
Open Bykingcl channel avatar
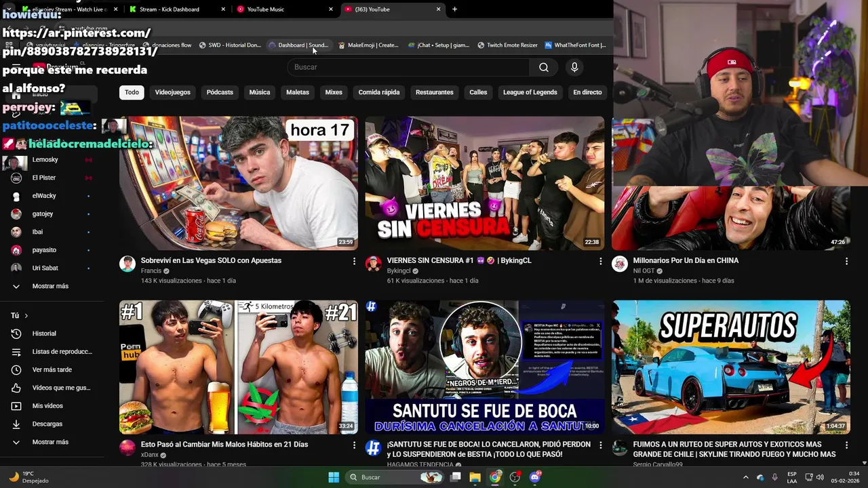374,264
